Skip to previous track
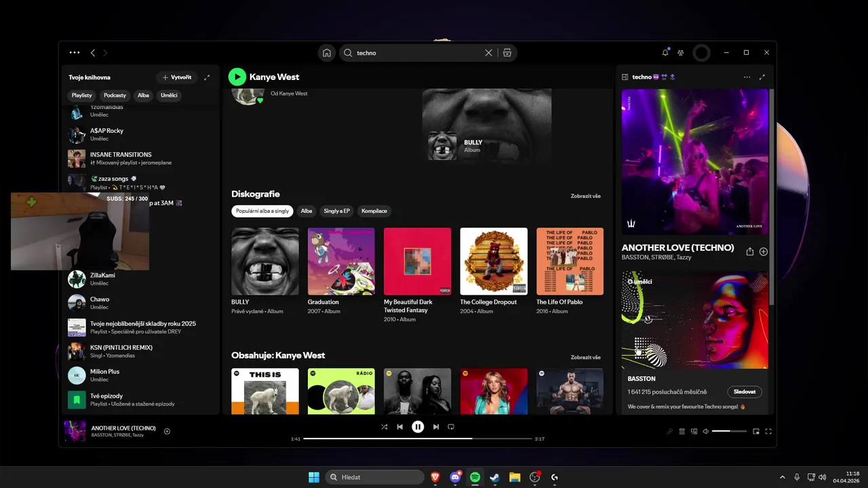The image size is (868, 488). click(400, 427)
